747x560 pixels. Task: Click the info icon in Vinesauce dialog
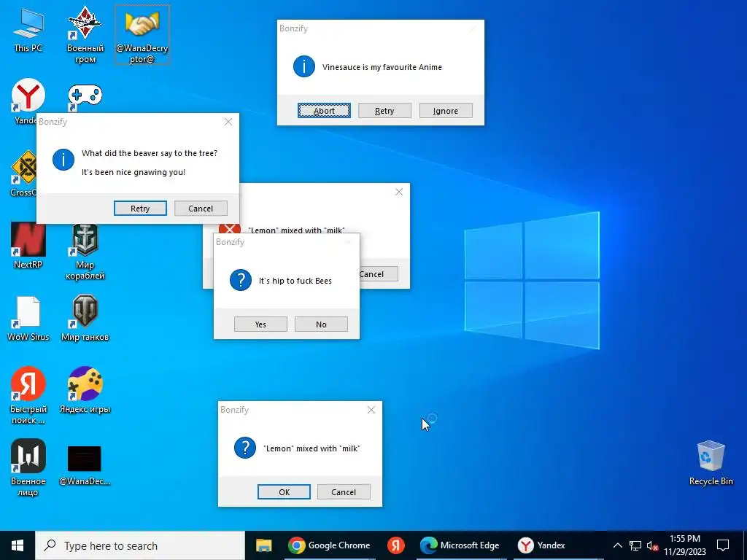(x=304, y=66)
